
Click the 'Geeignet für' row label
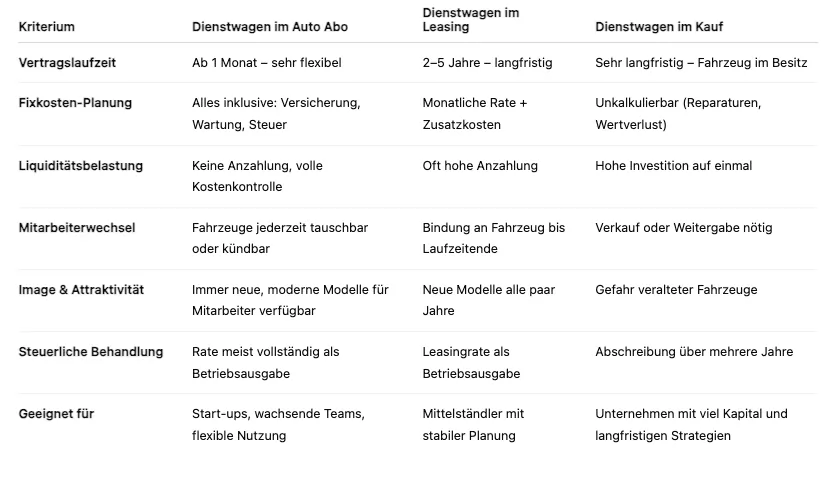click(56, 414)
